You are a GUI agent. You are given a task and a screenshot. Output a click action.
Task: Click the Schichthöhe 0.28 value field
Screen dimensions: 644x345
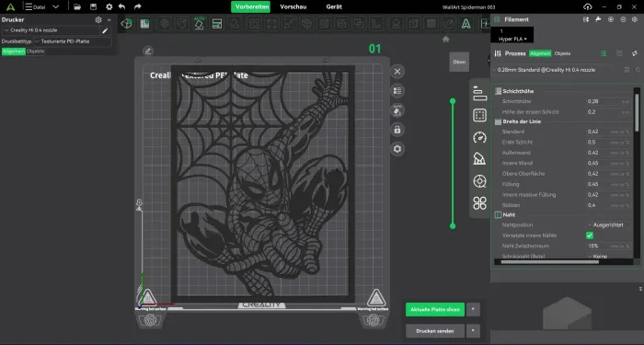click(608, 101)
